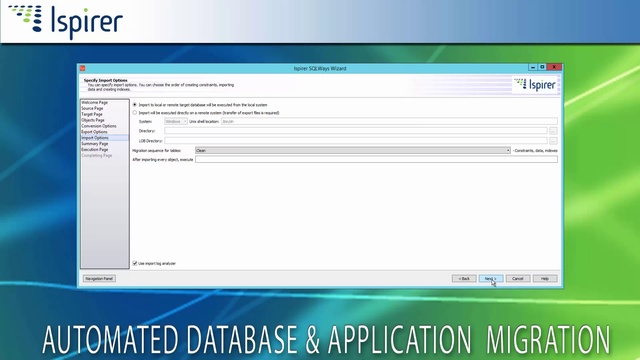Image resolution: width=640 pixels, height=360 pixels.
Task: Click the Ispirer logo in wizard header
Action: [535, 84]
